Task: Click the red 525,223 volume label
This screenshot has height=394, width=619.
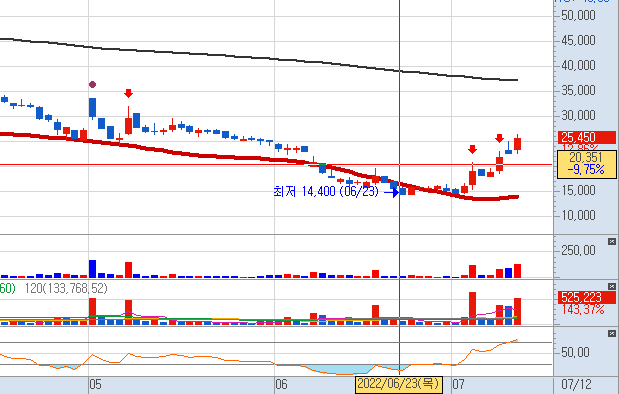Action: tap(586, 297)
